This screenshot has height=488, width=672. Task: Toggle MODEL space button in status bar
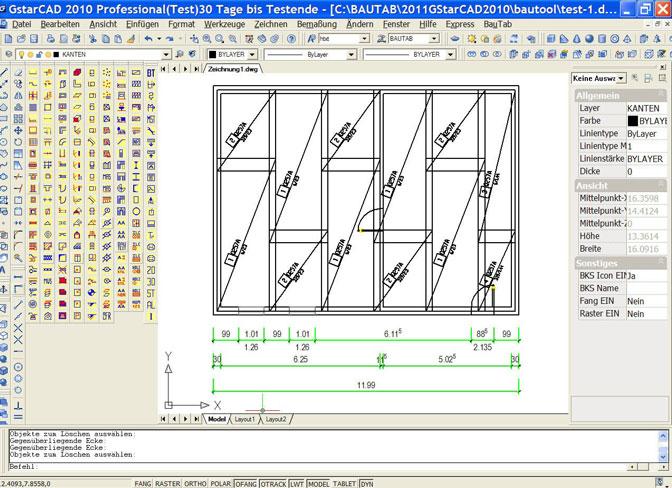point(319,483)
